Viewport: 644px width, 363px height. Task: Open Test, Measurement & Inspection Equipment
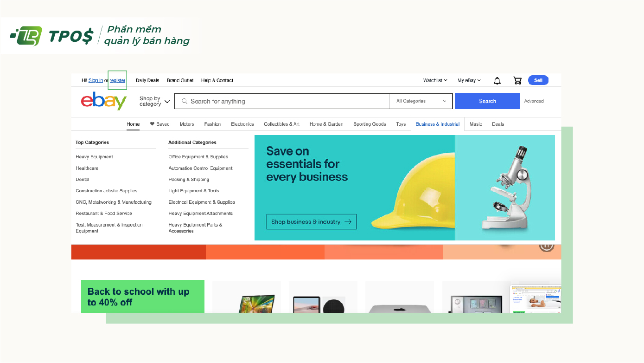click(x=109, y=228)
